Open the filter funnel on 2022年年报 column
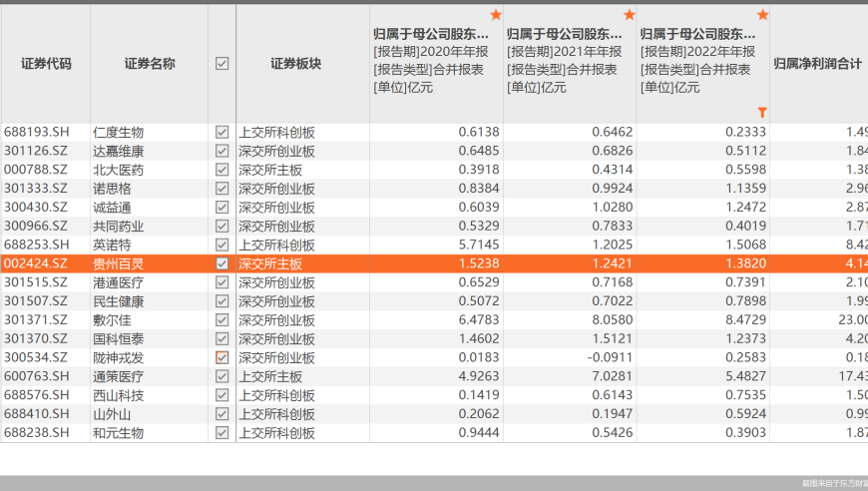The height and width of the screenshot is (491, 868). pyautogui.click(x=762, y=113)
